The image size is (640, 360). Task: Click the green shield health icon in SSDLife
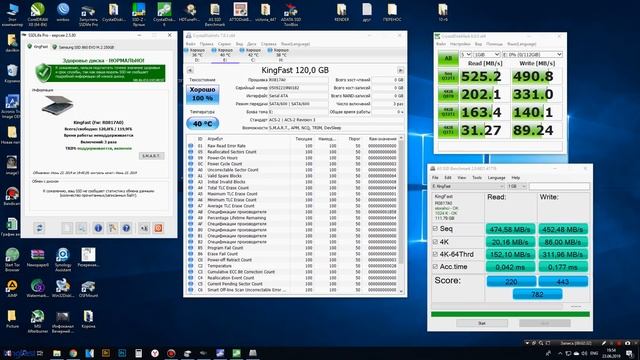point(43,73)
